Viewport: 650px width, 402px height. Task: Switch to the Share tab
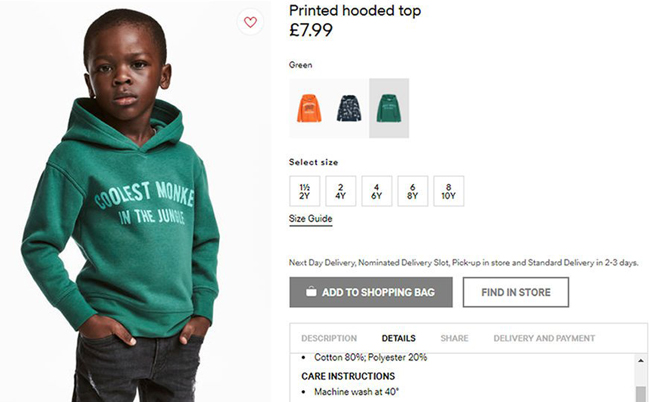tap(454, 338)
